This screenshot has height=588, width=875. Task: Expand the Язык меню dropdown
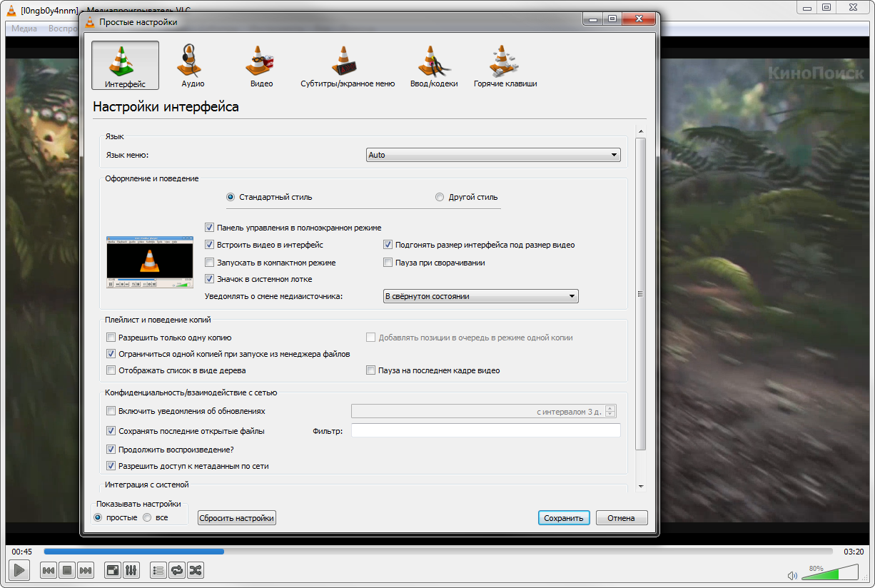coord(492,155)
